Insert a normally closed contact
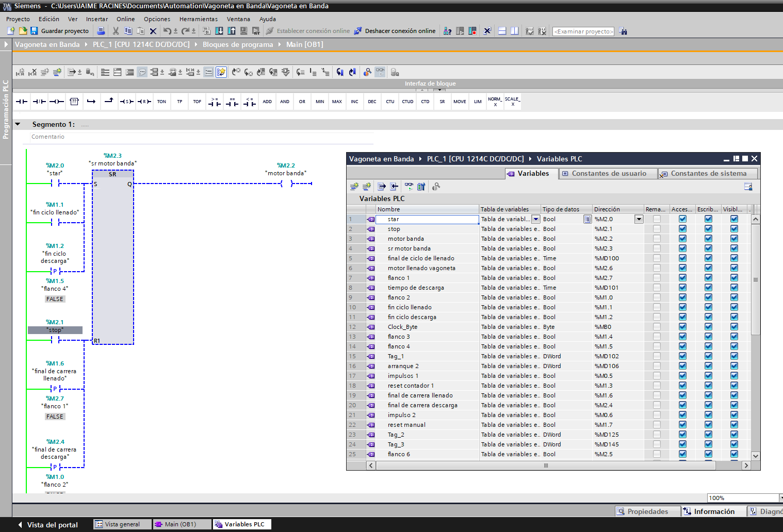This screenshot has height=532, width=783. point(39,102)
